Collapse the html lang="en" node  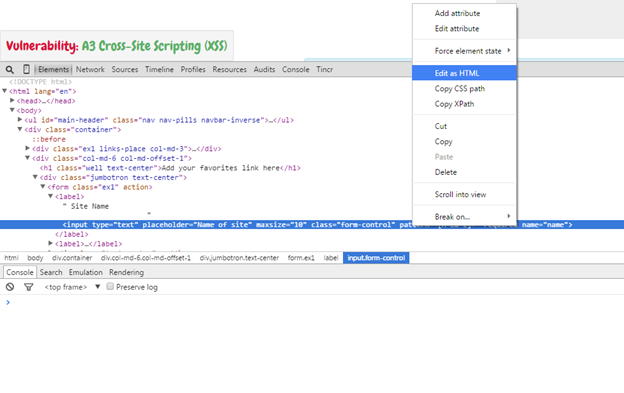coord(4,91)
